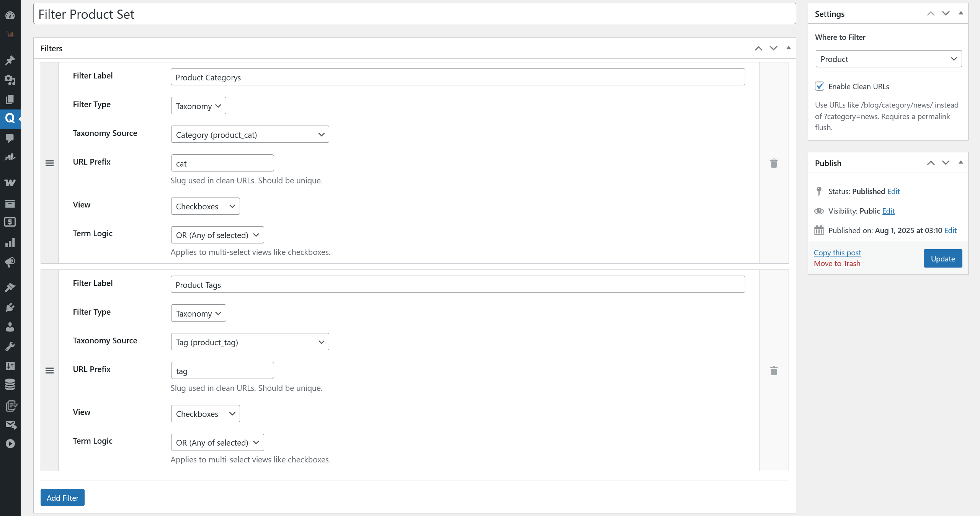980x516 pixels.
Task: Click the Update button
Action: point(942,259)
